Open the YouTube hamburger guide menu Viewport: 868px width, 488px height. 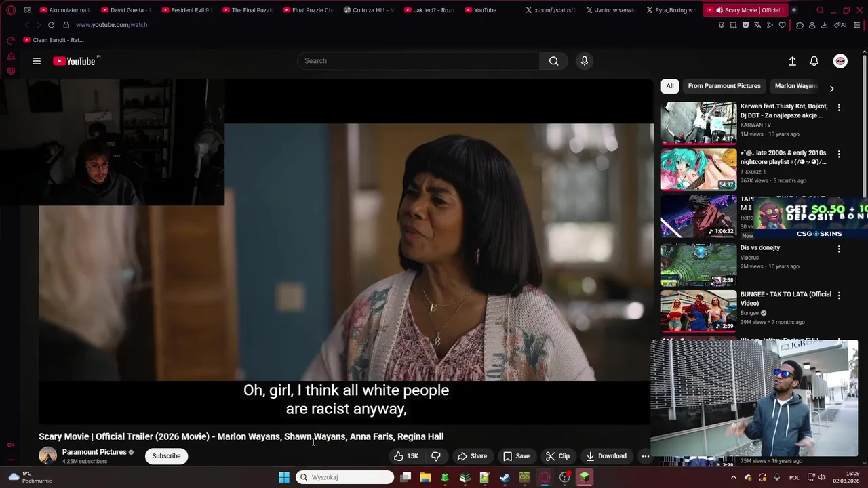pyautogui.click(x=37, y=61)
